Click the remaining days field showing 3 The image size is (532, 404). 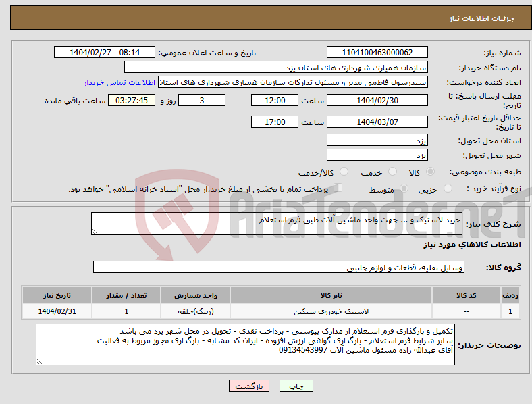click(202, 101)
